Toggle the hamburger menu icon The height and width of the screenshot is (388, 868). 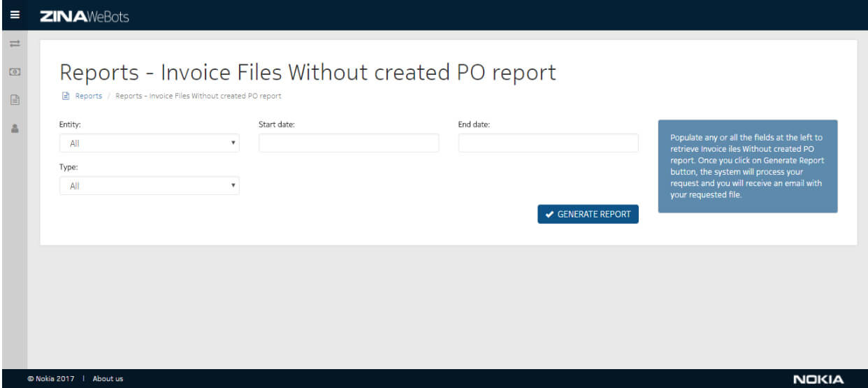click(15, 15)
